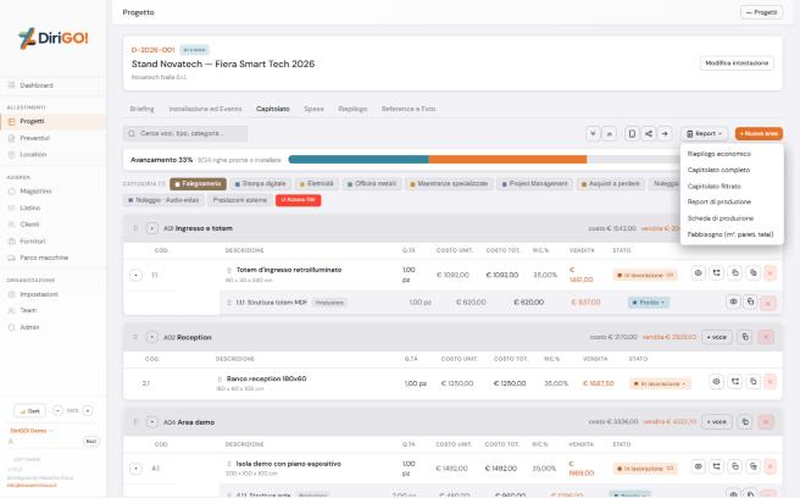Choose Fabbisogno (m², pareti, telai) menu item
Viewport: 800px width, 498px height.
730,235
